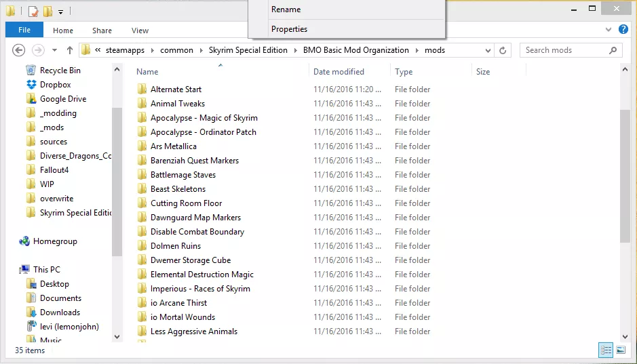Image resolution: width=637 pixels, height=364 pixels.
Task: Expand the address bar history dropdown
Action: click(x=488, y=50)
